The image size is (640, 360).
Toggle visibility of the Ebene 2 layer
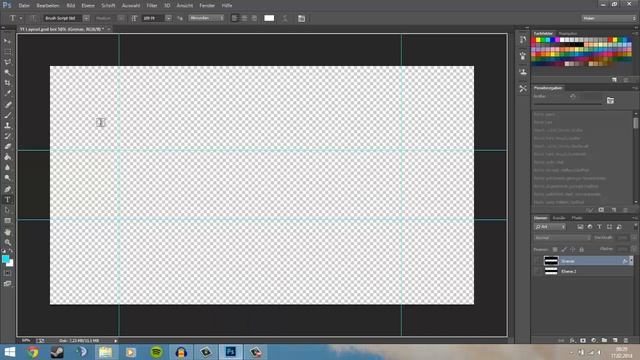click(x=538, y=271)
